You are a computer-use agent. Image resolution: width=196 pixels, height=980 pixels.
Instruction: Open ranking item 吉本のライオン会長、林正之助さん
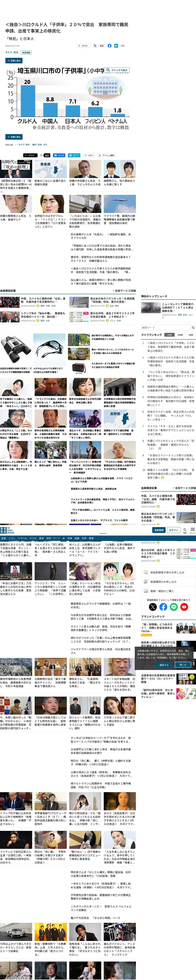pos(171,415)
